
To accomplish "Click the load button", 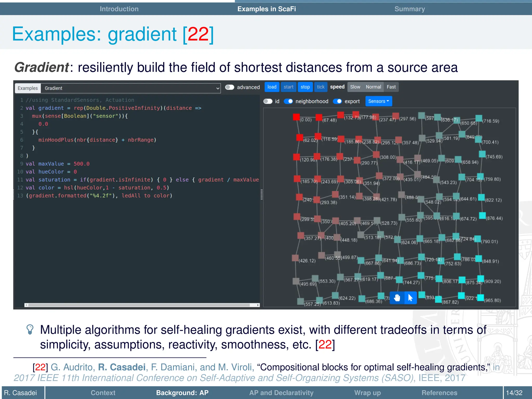I will [272, 87].
